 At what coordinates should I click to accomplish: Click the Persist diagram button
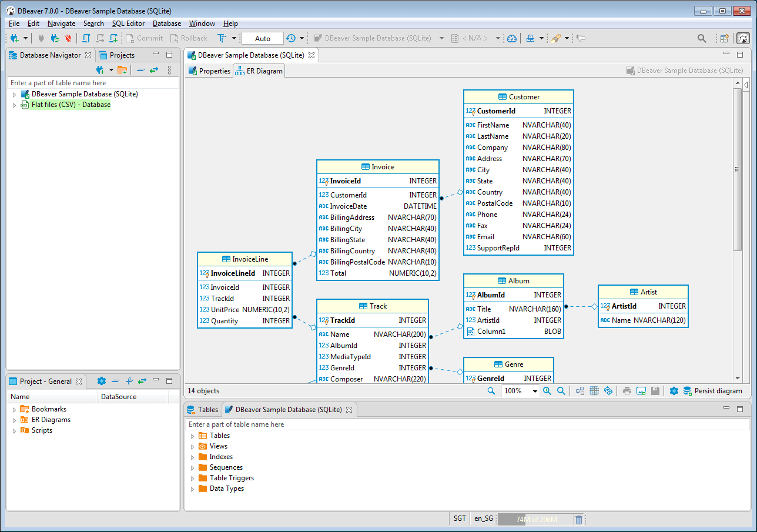712,391
